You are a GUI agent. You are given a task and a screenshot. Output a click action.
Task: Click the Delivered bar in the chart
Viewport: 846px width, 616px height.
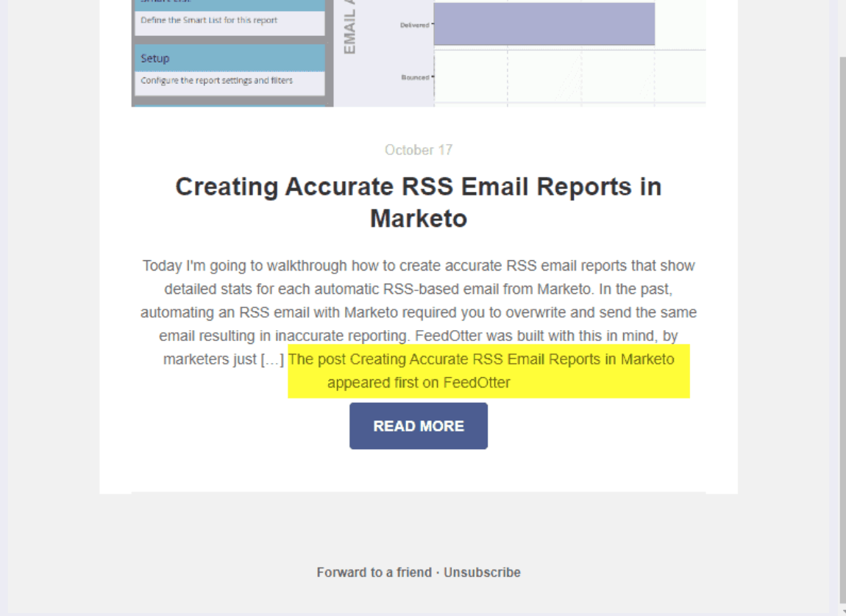[x=544, y=24]
